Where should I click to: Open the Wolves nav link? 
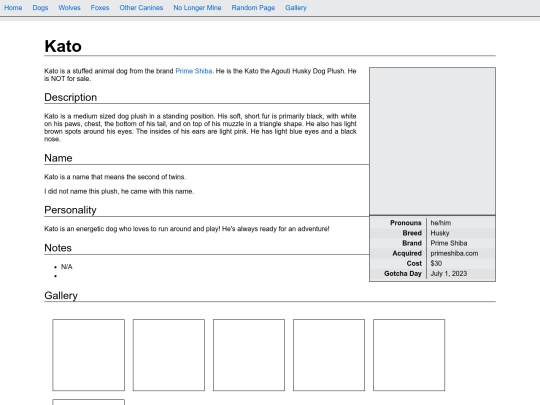click(69, 8)
